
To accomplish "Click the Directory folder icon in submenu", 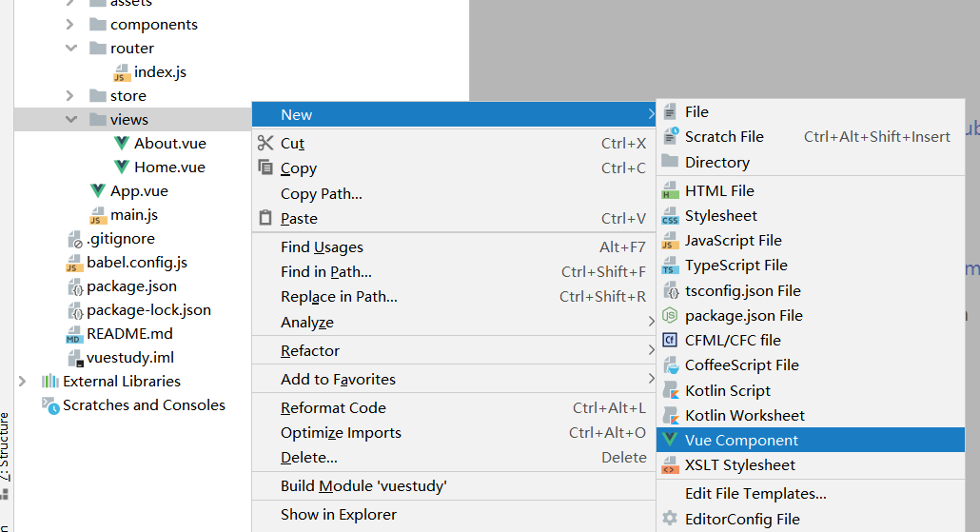I will point(670,161).
